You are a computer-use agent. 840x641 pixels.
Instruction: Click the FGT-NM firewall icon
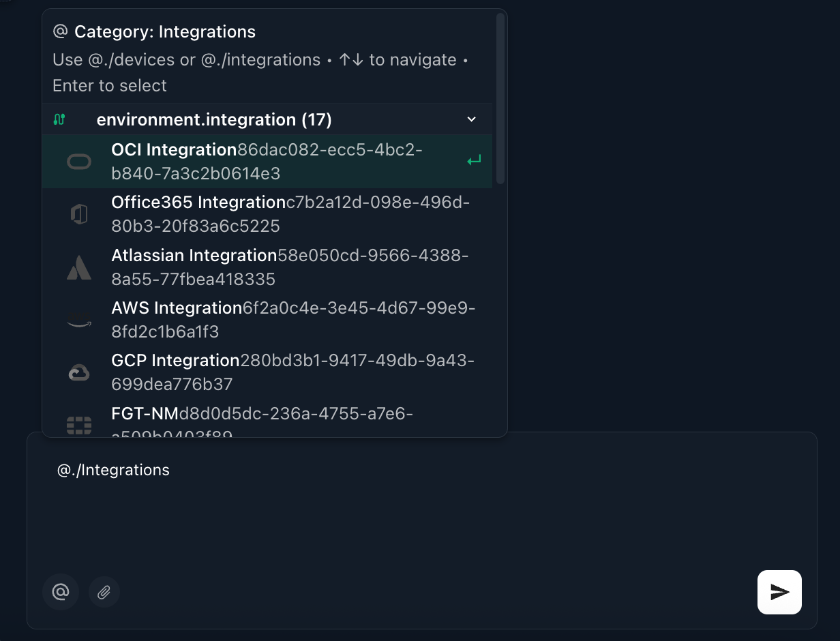tap(79, 425)
